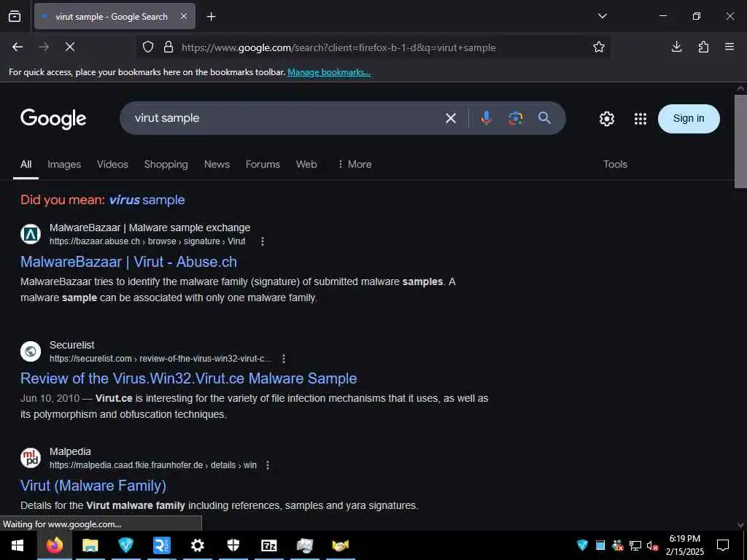Screen dimensions: 747x560
Task: Open the Extensions puzzle icon
Action: point(703,47)
